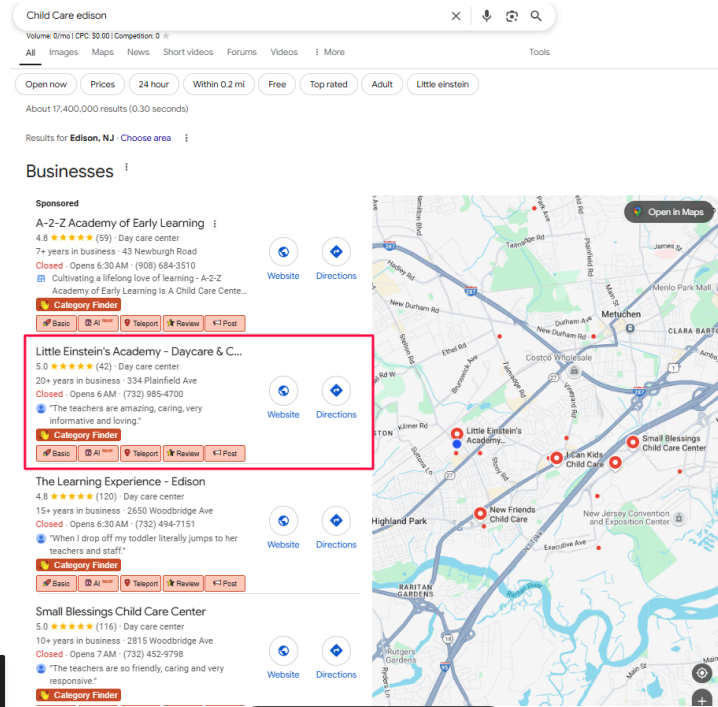Open the three-dot menu beside Businesses heading
This screenshot has width=718, height=707.
pos(126,168)
